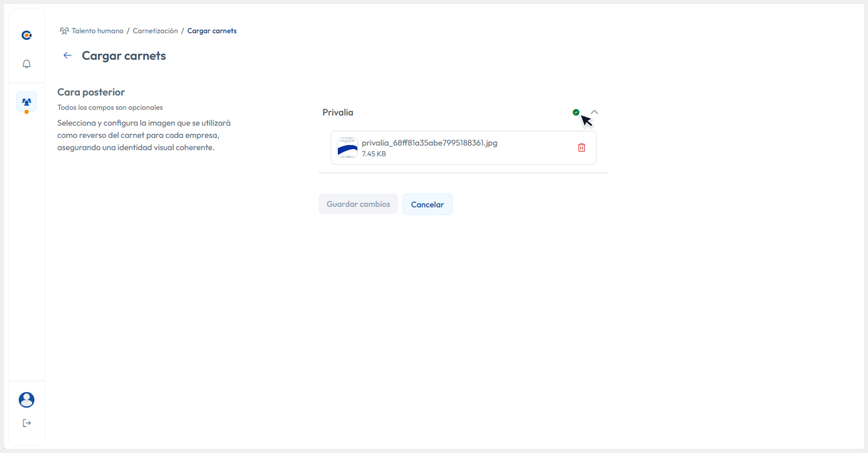Click the Privalia section header
868x453 pixels.
point(338,112)
